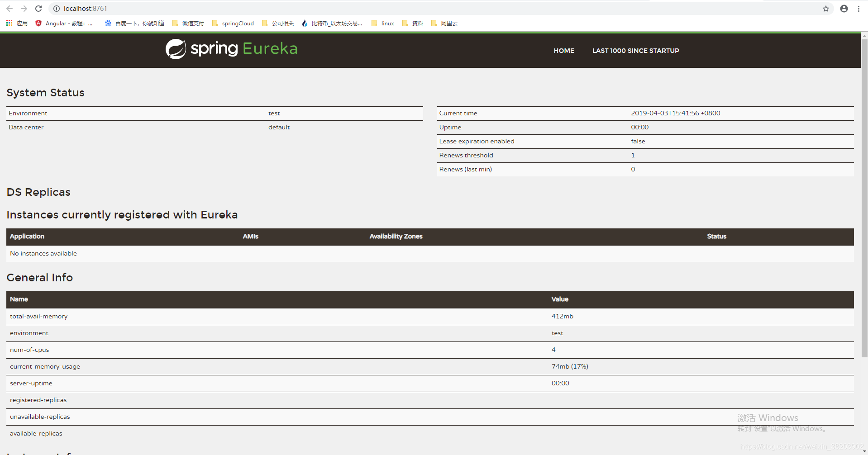This screenshot has height=455, width=868.
Task: Click the General Info heading
Action: [x=40, y=278]
